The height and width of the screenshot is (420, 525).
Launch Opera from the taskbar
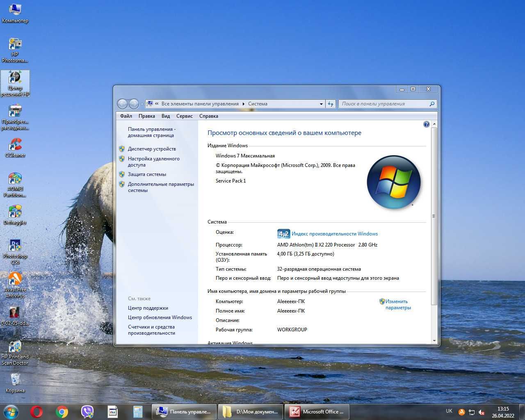(37, 412)
